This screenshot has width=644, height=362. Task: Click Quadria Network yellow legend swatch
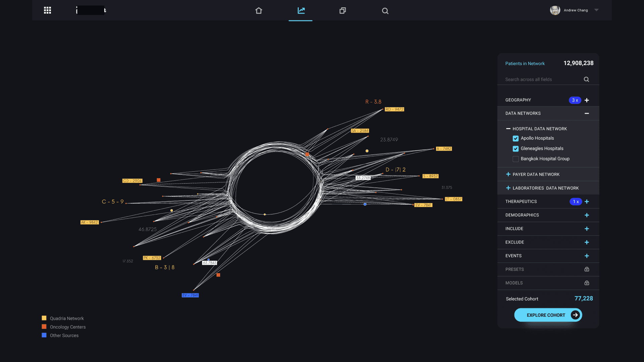pos(44,318)
